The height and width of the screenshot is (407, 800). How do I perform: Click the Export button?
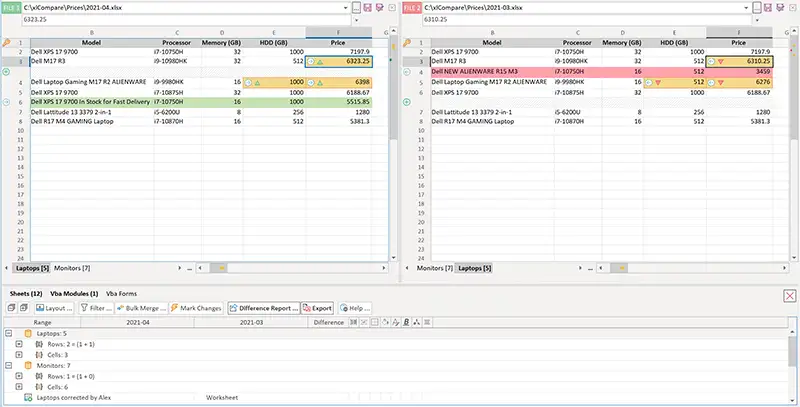coord(317,308)
